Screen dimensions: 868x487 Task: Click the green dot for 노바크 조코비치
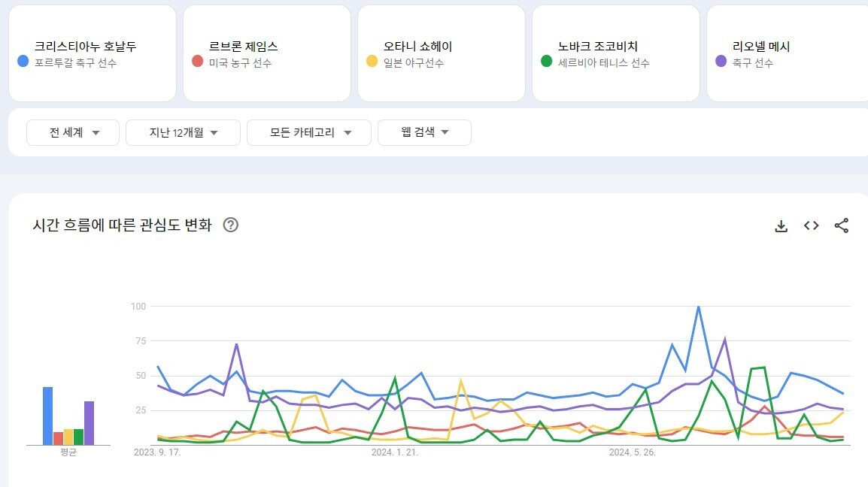[x=546, y=61]
